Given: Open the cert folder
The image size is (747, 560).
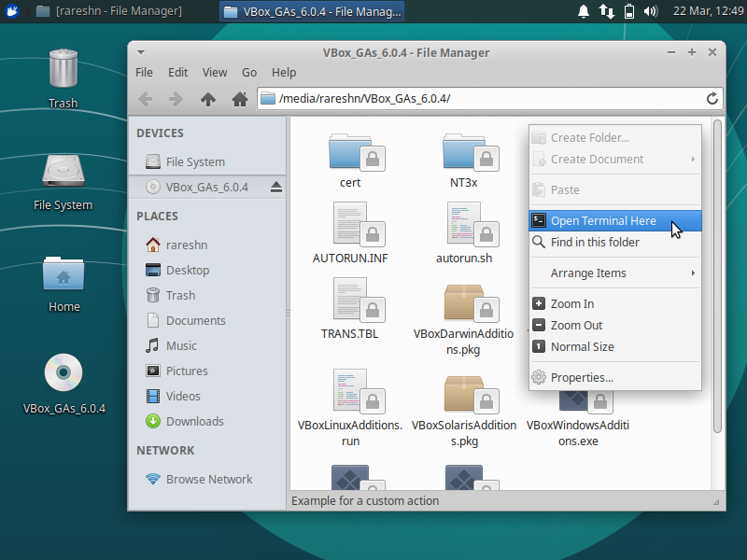Looking at the screenshot, I should (350, 152).
